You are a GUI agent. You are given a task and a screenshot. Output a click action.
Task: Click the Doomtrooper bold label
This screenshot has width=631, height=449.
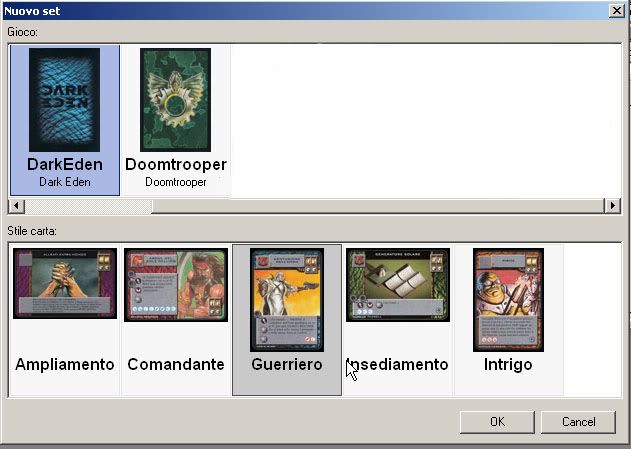176,165
